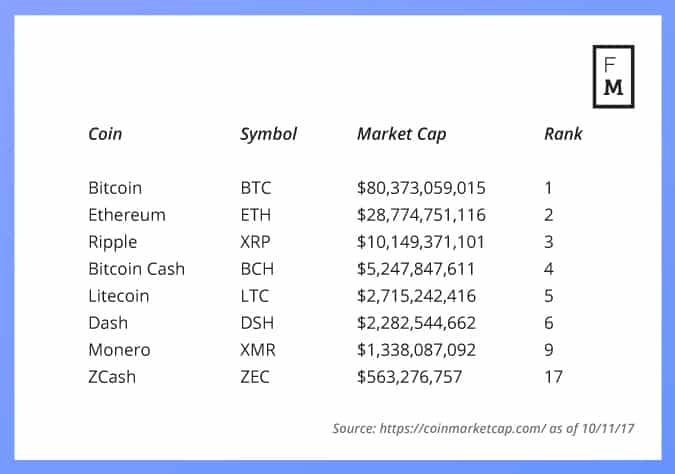Click the Symbol column header
The height and width of the screenshot is (474, 675).
pyautogui.click(x=268, y=134)
